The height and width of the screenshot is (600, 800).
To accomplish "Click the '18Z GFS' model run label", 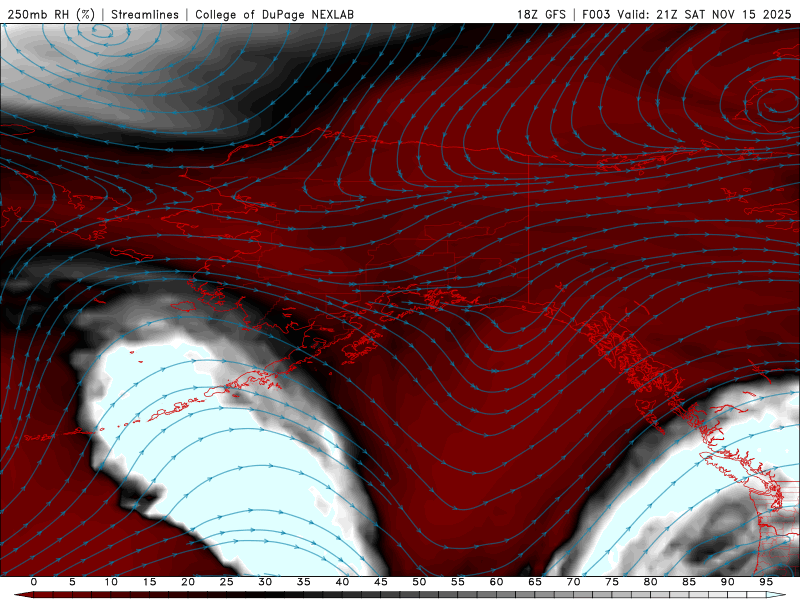I will click(x=541, y=14).
